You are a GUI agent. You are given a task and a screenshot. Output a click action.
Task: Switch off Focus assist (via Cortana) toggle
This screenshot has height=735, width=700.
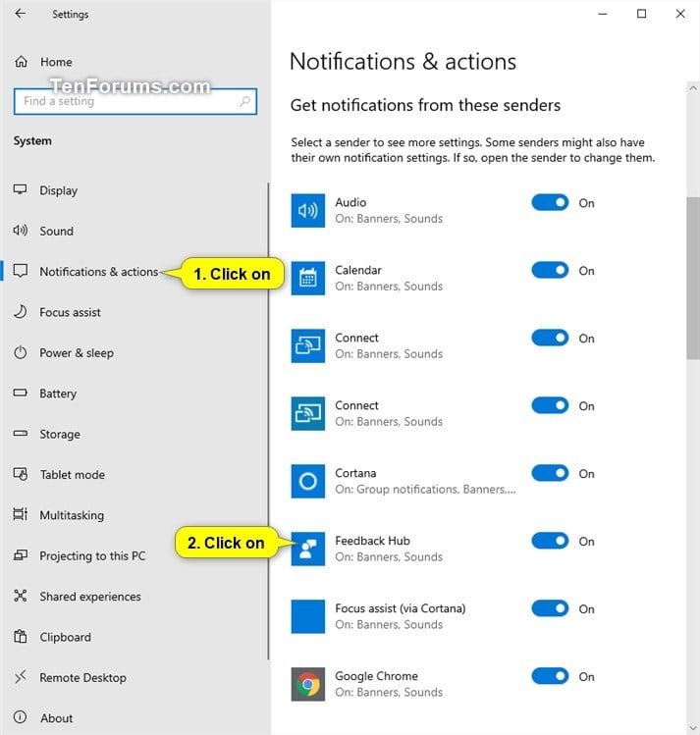point(550,608)
